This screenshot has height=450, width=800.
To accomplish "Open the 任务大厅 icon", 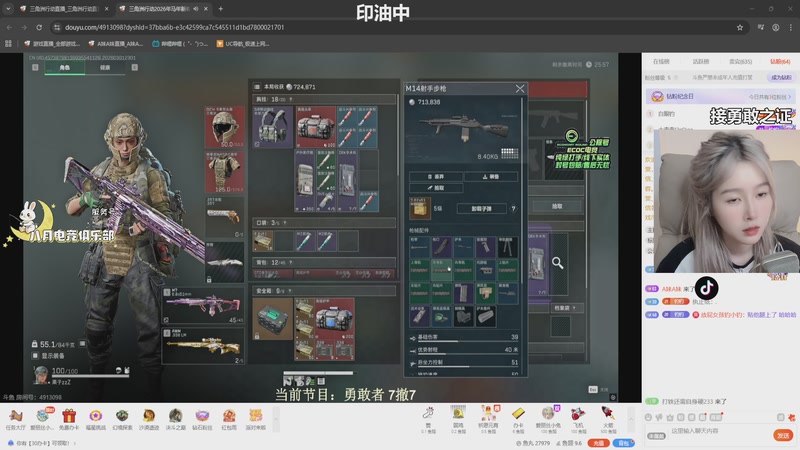I will coord(15,420).
